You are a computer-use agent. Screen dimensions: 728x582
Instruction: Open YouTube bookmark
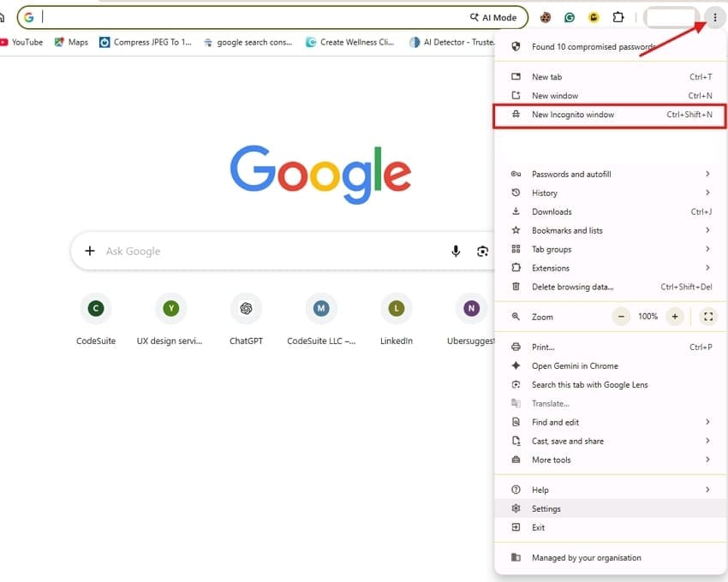(x=21, y=42)
